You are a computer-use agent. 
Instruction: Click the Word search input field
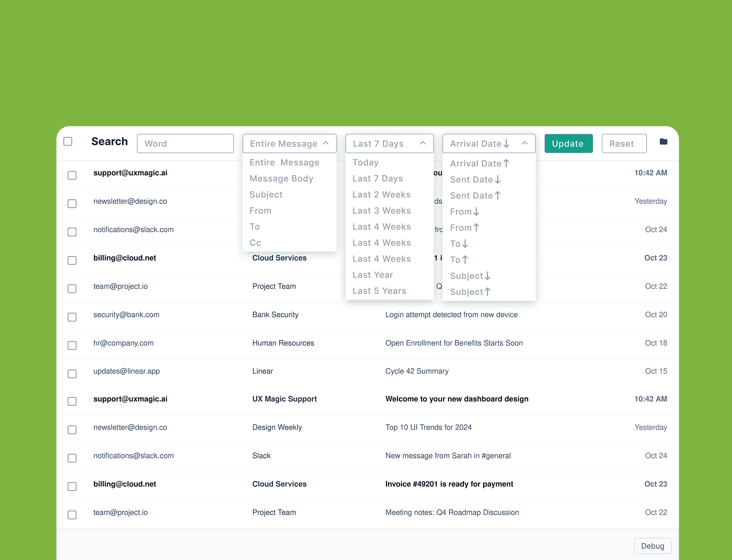coord(185,143)
